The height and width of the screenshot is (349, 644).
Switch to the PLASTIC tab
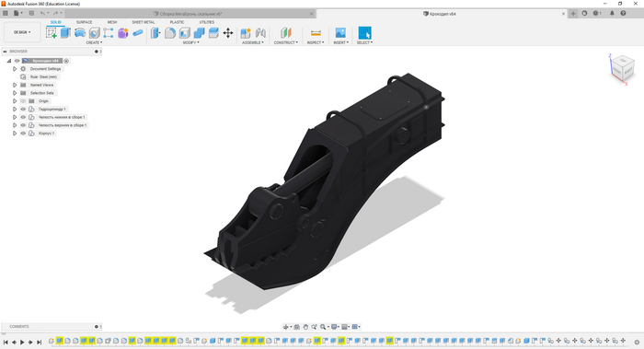(x=177, y=22)
